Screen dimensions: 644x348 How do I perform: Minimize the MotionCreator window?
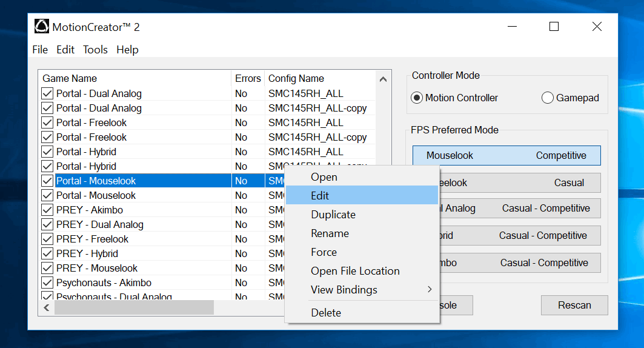[x=512, y=27]
